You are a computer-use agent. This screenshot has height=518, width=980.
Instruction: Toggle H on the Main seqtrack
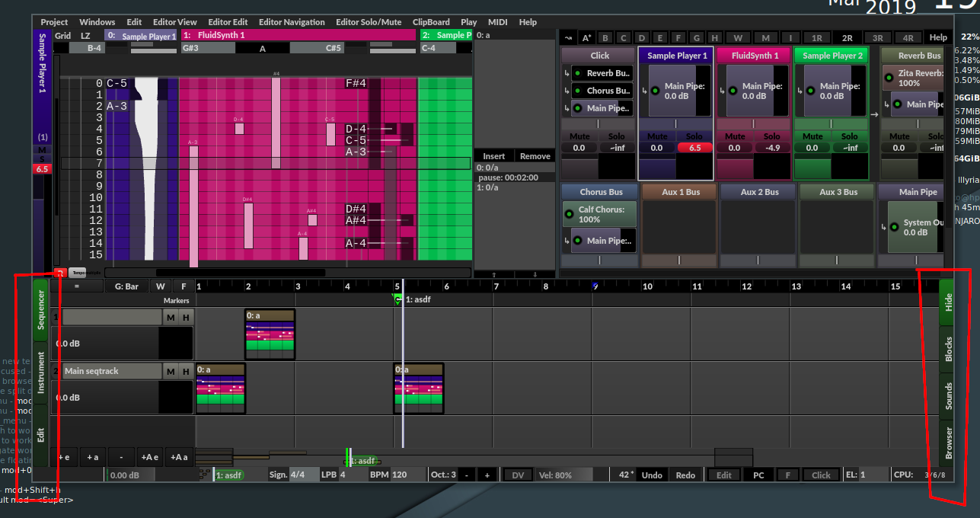tap(186, 371)
